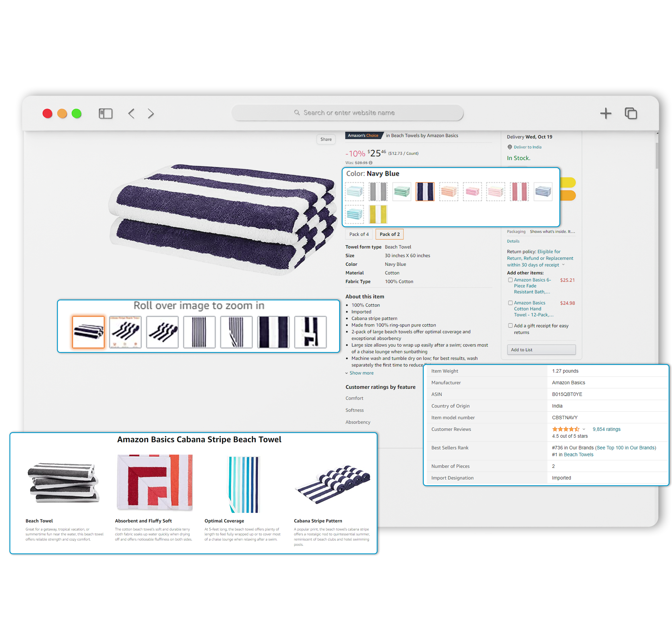Enable Add a gift receipt for easy returns
Viewport: 672px width, 621px height.
[x=510, y=326]
